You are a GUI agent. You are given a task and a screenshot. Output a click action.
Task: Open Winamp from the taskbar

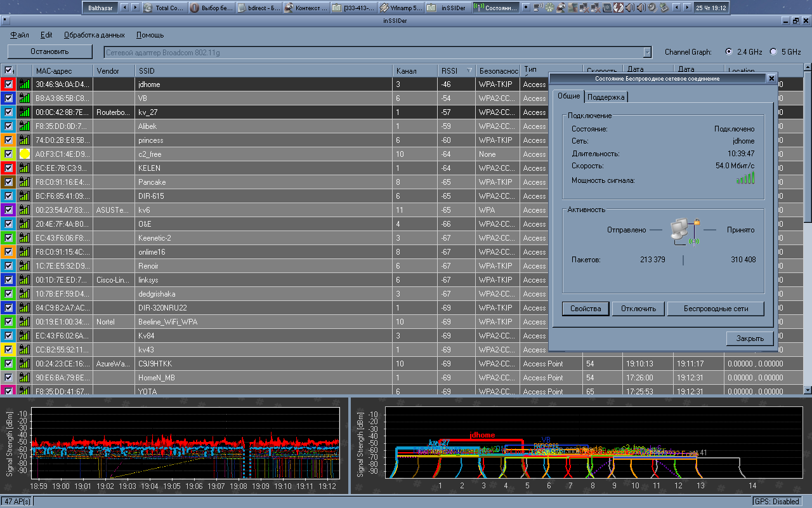click(402, 8)
